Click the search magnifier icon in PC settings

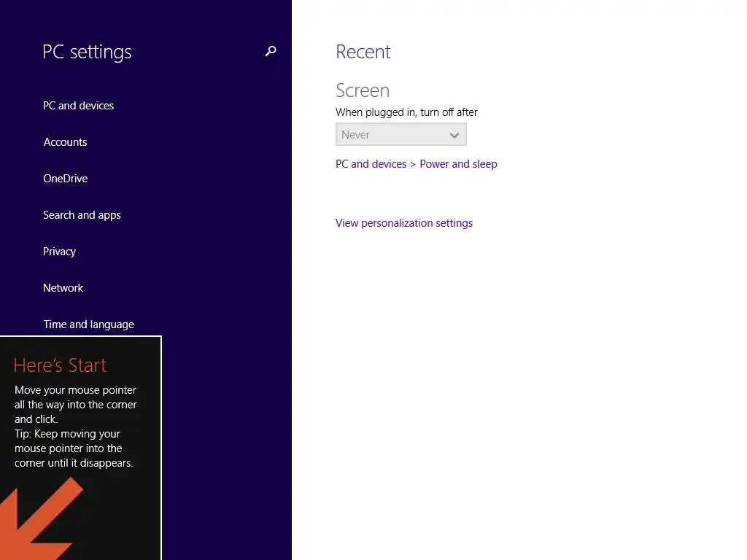pyautogui.click(x=271, y=51)
